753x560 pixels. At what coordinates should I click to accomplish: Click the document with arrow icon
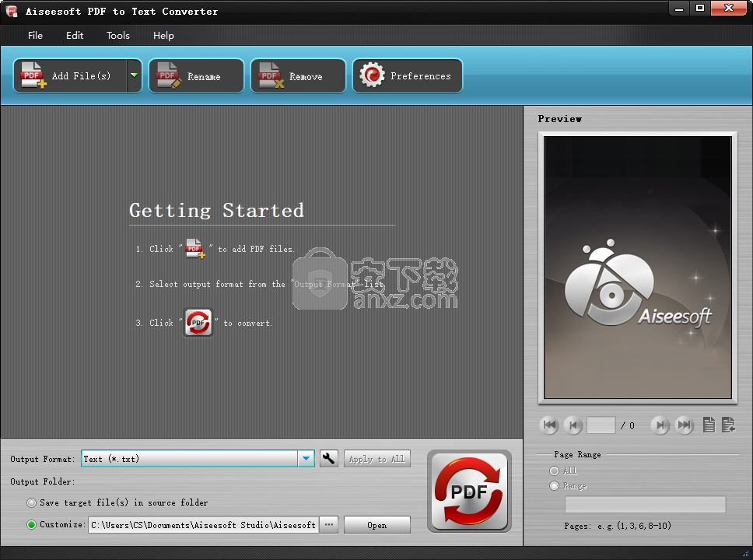pyautogui.click(x=729, y=425)
